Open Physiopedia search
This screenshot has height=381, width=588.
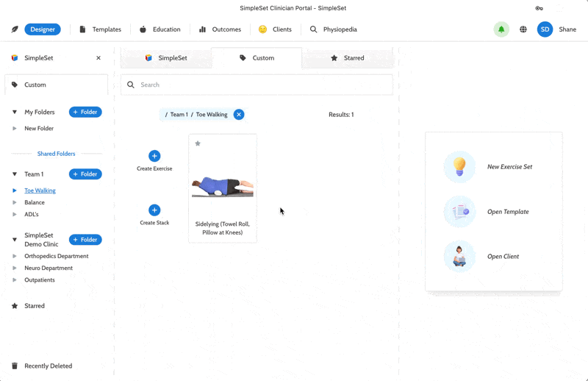(x=333, y=29)
